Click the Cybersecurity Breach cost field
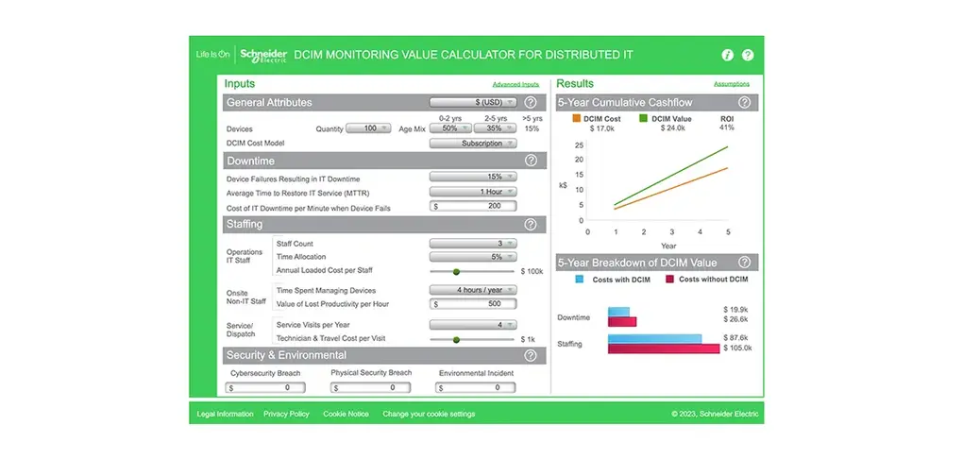This screenshot has height=459, width=980. click(265, 388)
